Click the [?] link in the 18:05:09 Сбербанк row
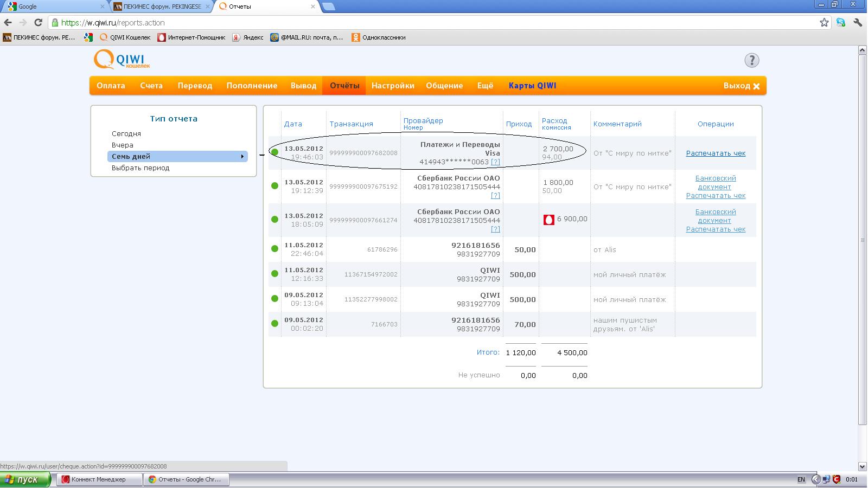Image resolution: width=868 pixels, height=488 pixels. (495, 229)
